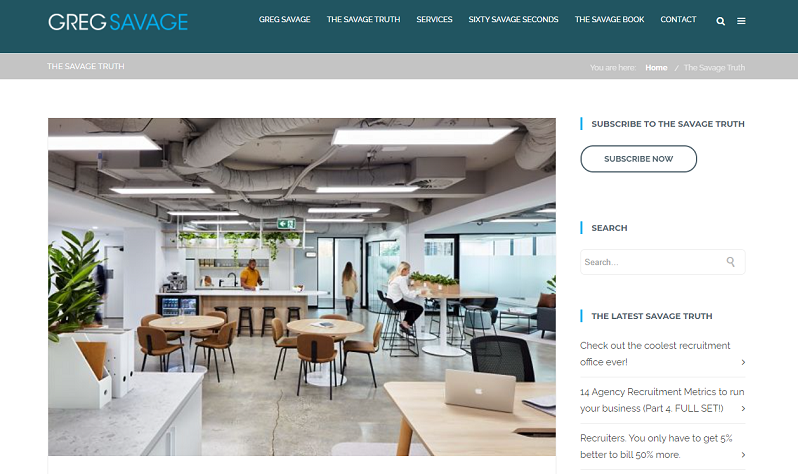This screenshot has width=798, height=474.
Task: Click the sidebar search magnifier icon
Action: [x=730, y=262]
